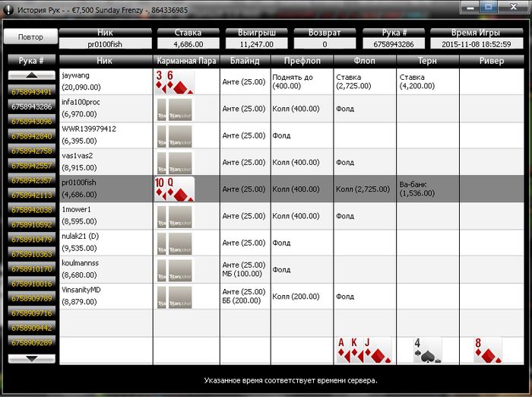The height and width of the screenshot is (397, 532).
Task: Click VinsanityMD's hidden pocket cards
Action: 174,297
